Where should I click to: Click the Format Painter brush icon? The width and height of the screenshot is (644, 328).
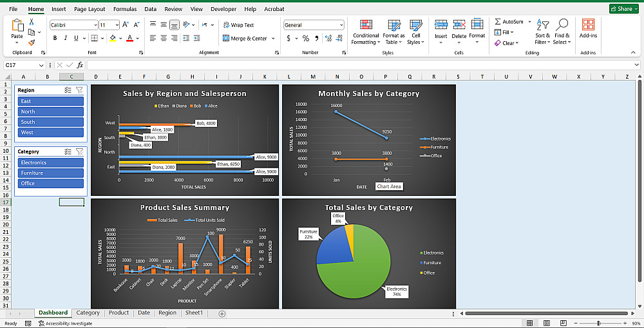coord(32,43)
